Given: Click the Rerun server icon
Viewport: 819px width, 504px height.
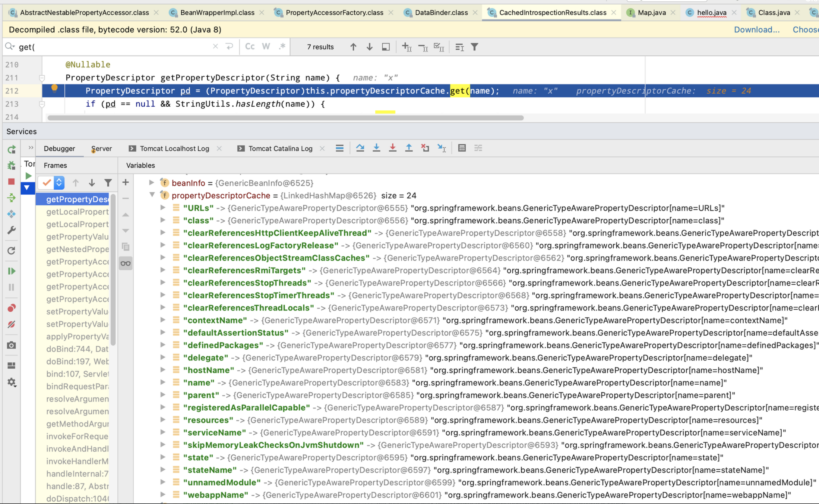Looking at the screenshot, I should coord(11,149).
